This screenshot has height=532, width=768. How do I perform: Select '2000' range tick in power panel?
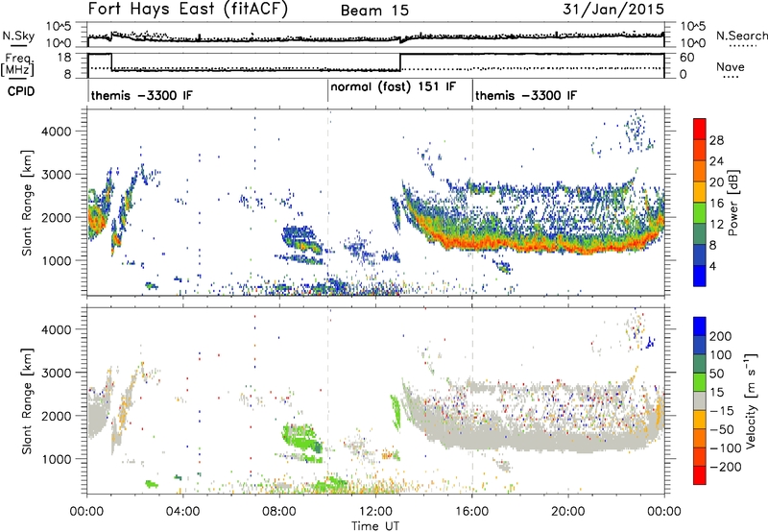tap(56, 217)
